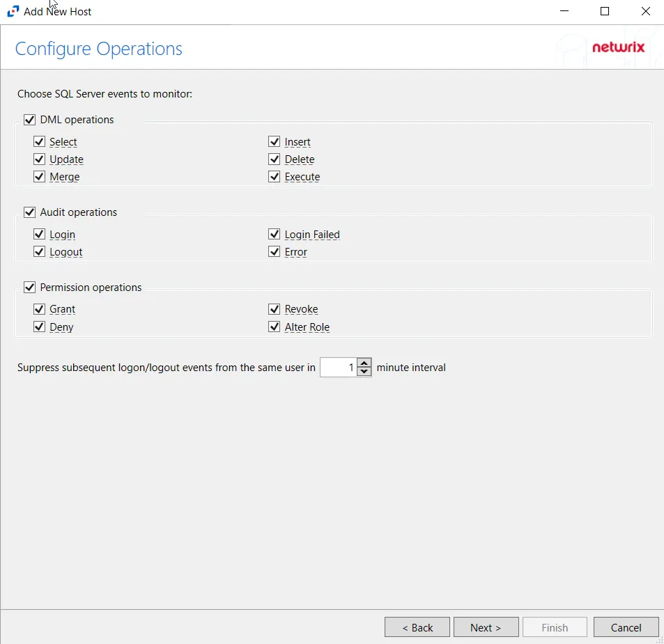Click the 'Suppress subsequent logon/logout events' label
Image resolution: width=664 pixels, height=644 pixels.
coord(167,368)
